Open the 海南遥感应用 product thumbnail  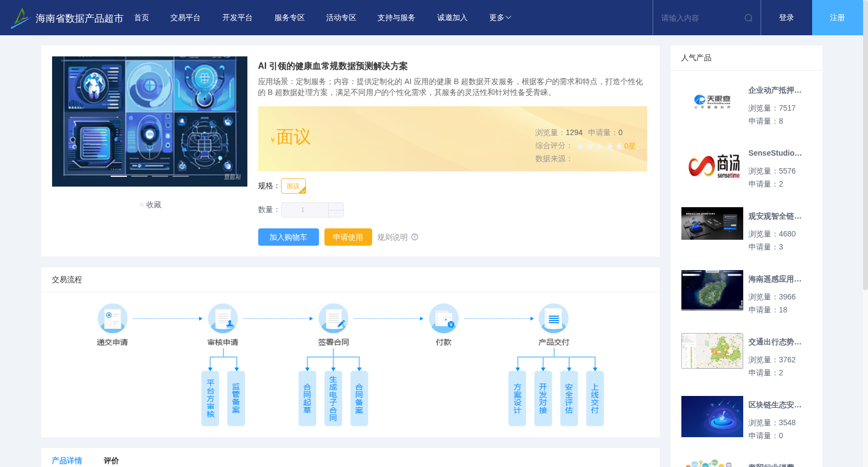(x=712, y=290)
